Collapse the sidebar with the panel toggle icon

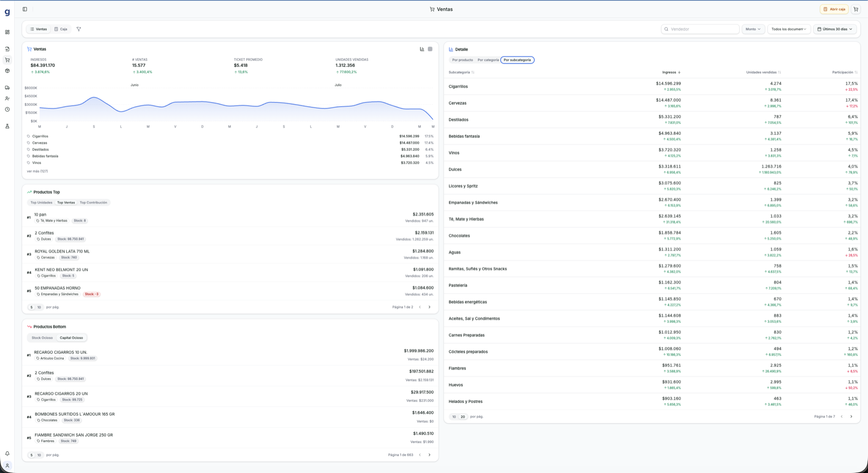[24, 9]
